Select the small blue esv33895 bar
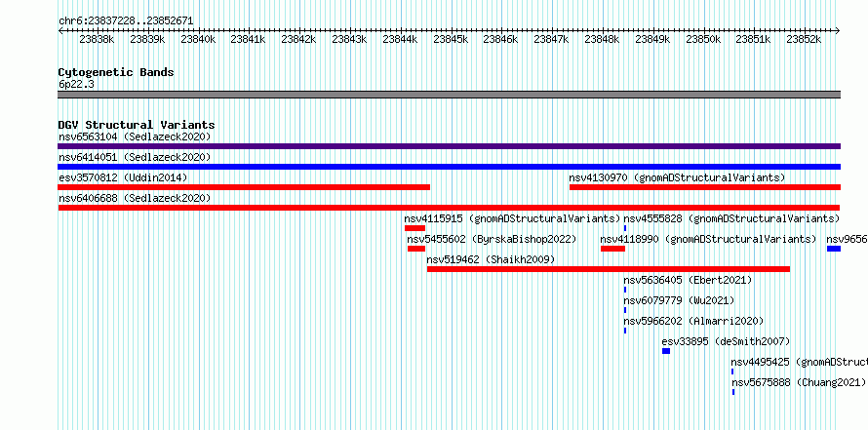The image size is (868, 430). (666, 351)
